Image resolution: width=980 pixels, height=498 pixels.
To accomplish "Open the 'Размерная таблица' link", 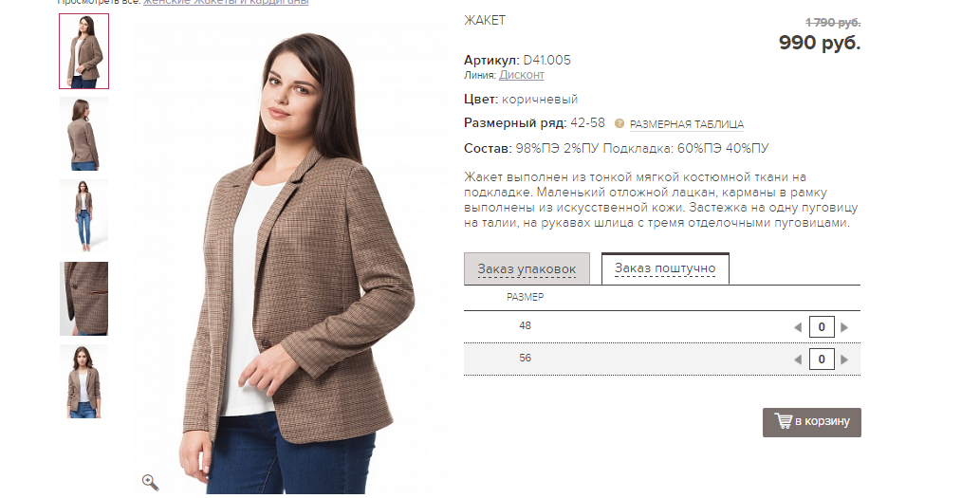I will (686, 124).
